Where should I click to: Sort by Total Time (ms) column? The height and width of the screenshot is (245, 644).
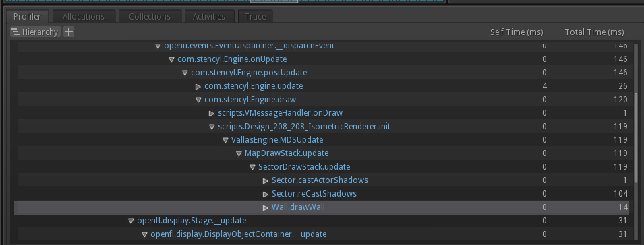point(594,32)
